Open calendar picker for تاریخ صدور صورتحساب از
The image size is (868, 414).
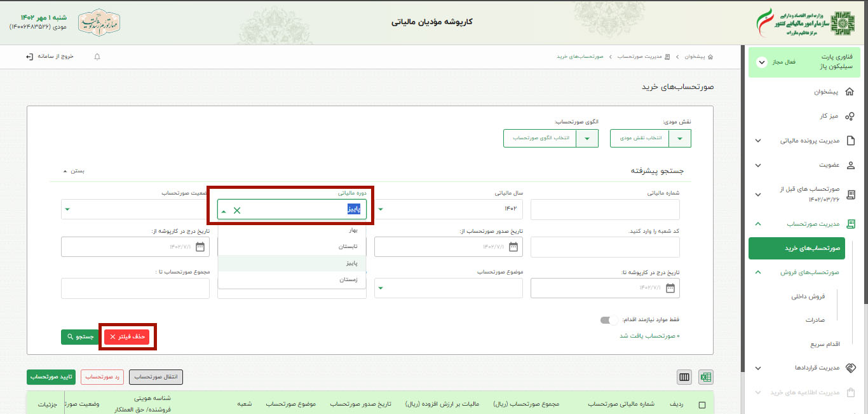[x=515, y=247]
